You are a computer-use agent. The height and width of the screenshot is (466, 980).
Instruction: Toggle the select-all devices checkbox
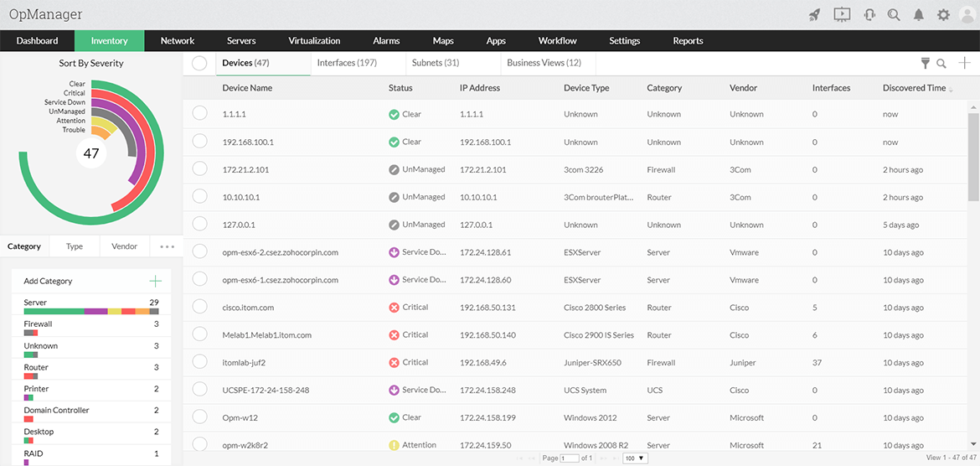coord(199,63)
